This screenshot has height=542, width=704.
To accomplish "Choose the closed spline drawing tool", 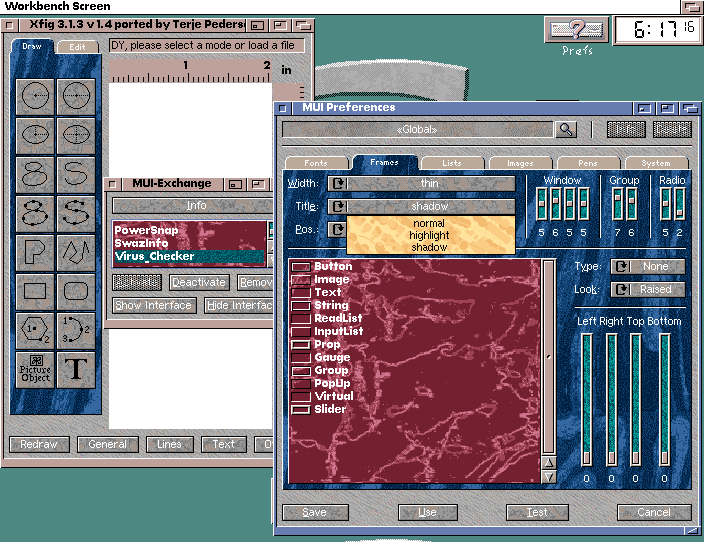I will click(36, 173).
